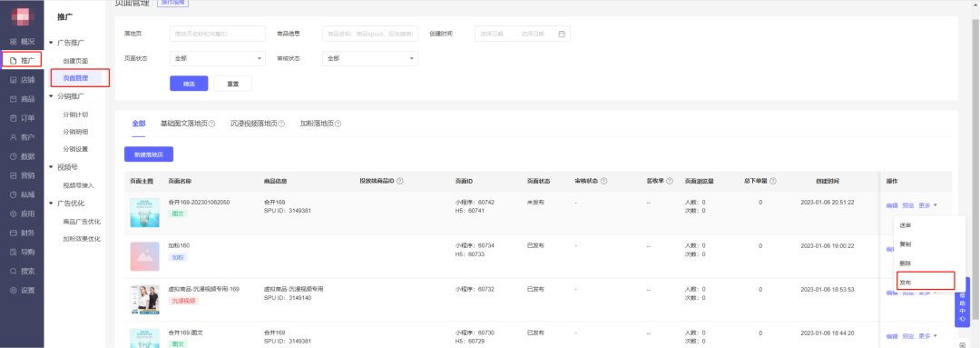Screen dimensions: 980x348
Task: Switch to the 沉浸视频落地页 tab
Action: click(254, 124)
